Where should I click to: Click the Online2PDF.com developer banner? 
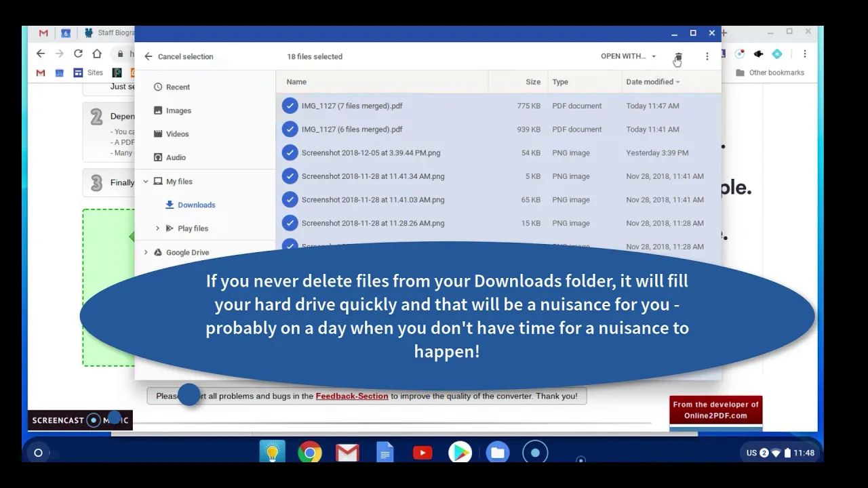click(715, 410)
